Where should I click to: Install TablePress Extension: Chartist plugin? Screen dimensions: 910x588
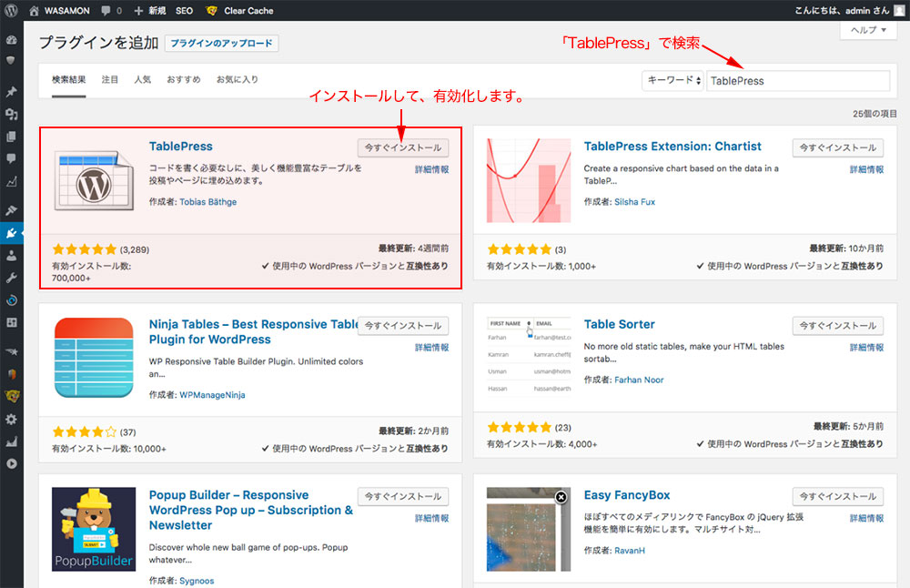837,148
